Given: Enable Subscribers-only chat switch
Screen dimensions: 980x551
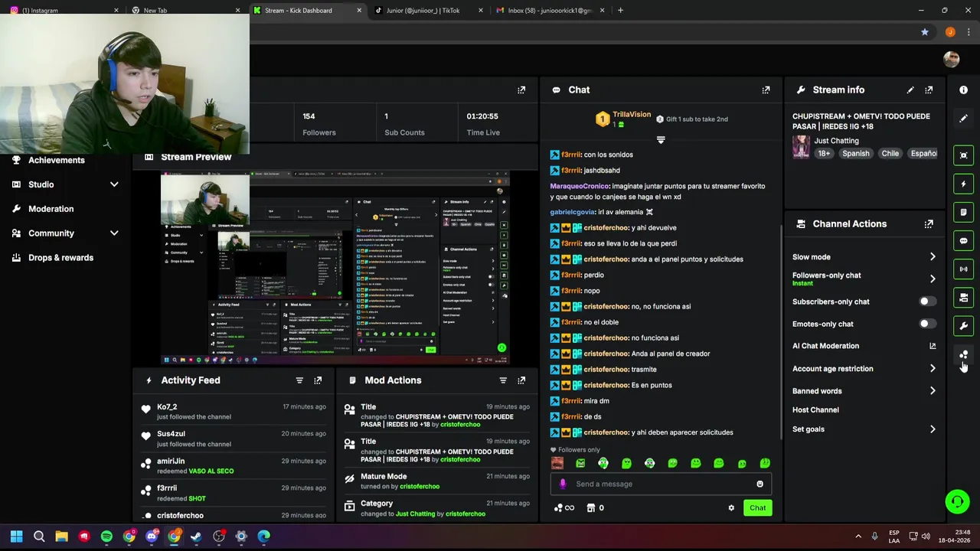Looking at the screenshot, I should click(926, 302).
